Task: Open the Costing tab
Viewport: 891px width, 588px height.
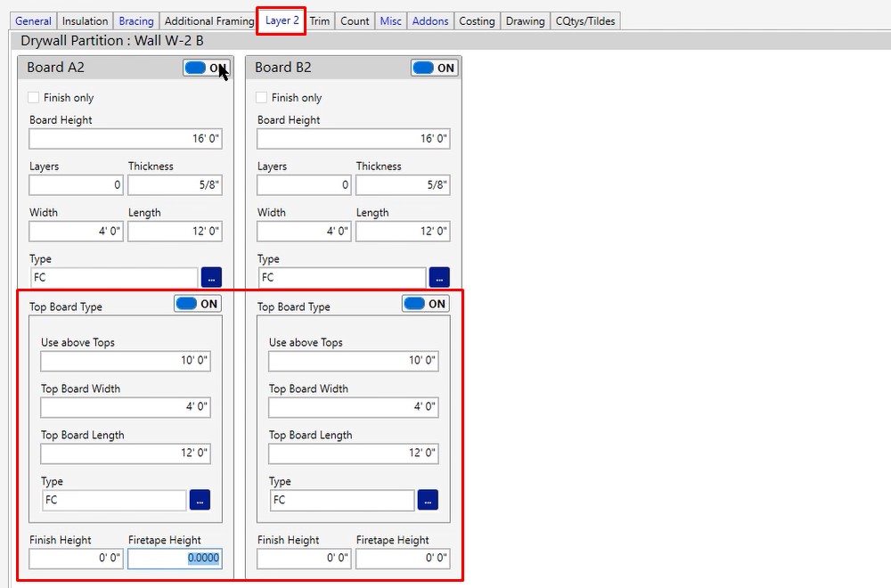Action: point(477,20)
